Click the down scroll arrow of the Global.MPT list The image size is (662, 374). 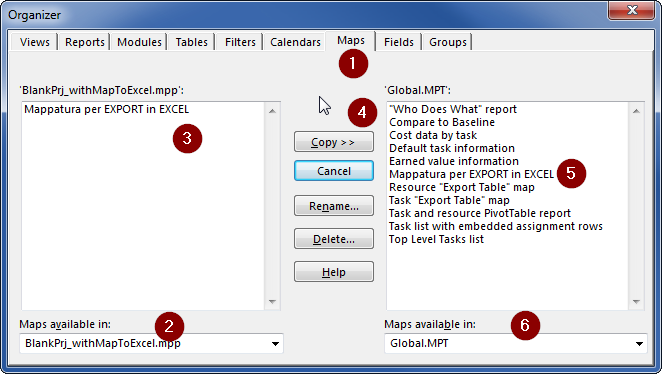click(636, 301)
